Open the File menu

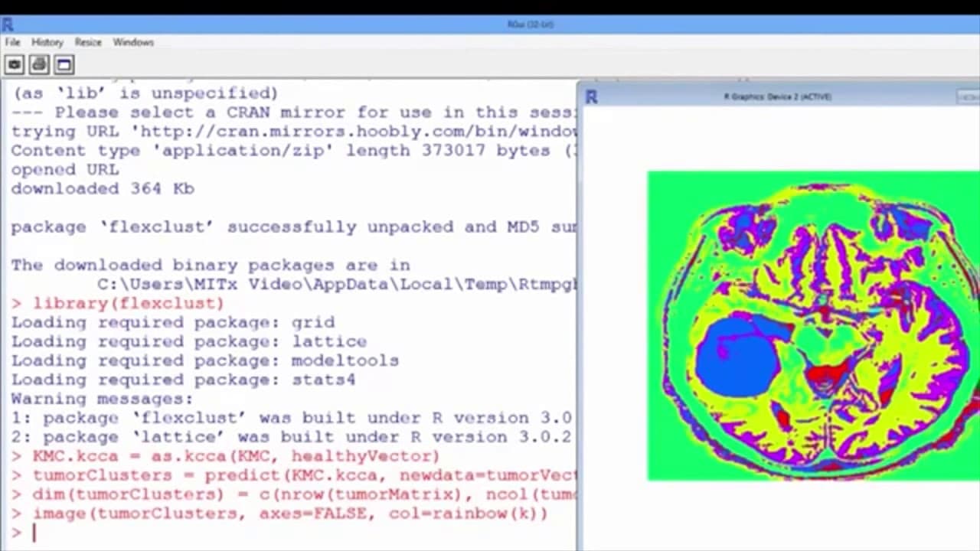coord(13,42)
